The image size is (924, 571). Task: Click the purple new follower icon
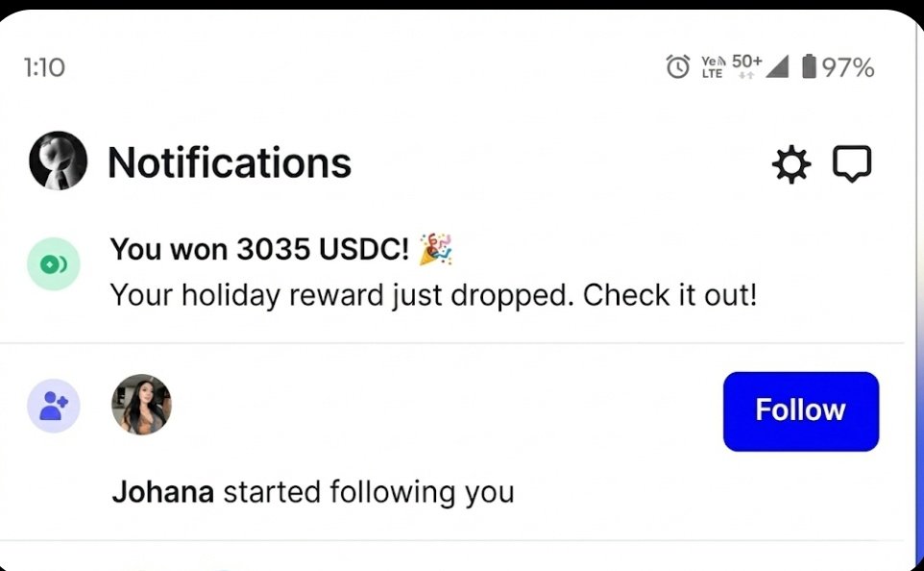54,406
